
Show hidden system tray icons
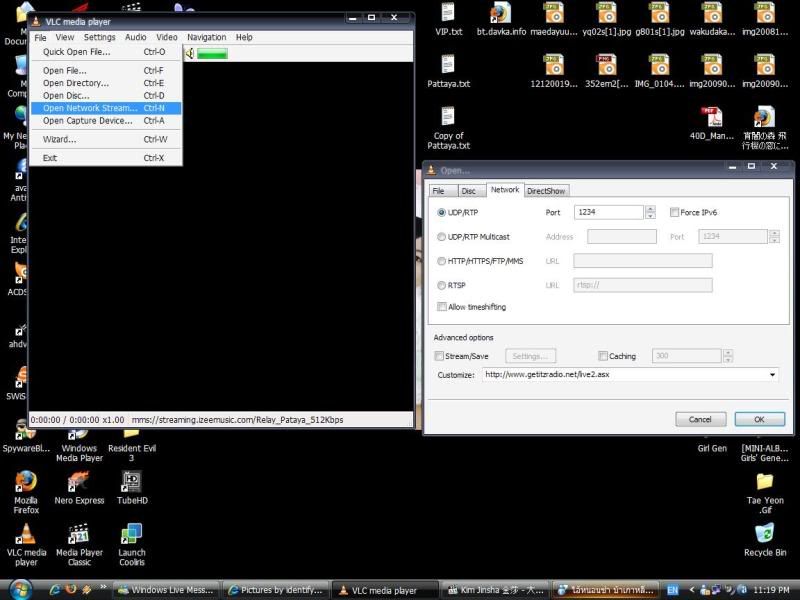click(692, 590)
